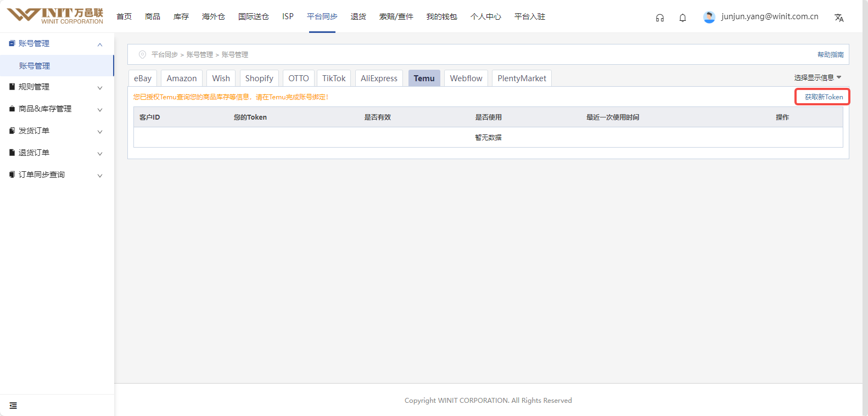
Task: Collapse the 账号管理 sidebar group chevron
Action: [100, 44]
